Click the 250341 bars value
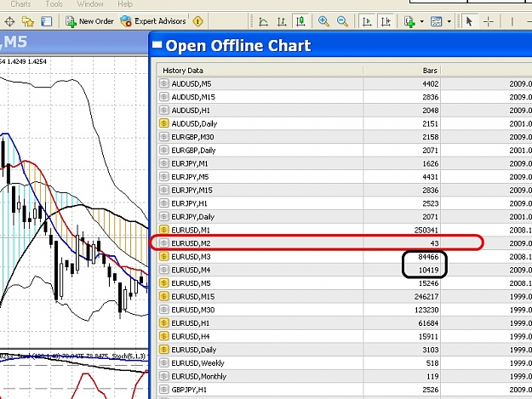Viewport: 532px width, 399px height. 426,231
